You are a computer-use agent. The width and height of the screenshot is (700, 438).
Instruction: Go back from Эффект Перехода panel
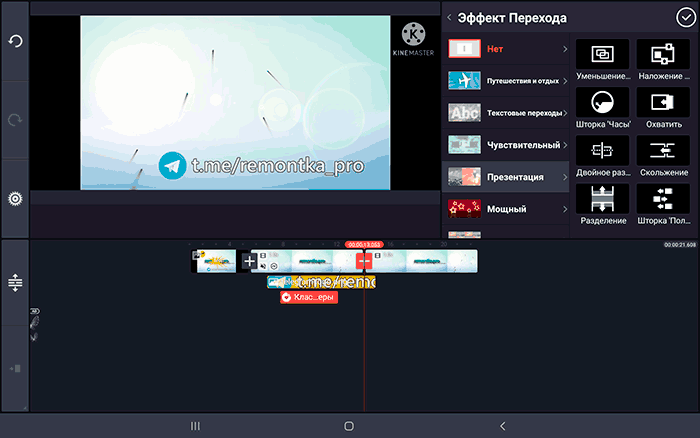click(x=450, y=17)
